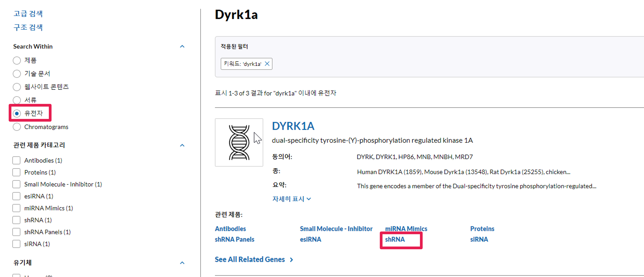The width and height of the screenshot is (644, 277).
Task: Click arrow next to See All Related Genes
Action: click(291, 260)
